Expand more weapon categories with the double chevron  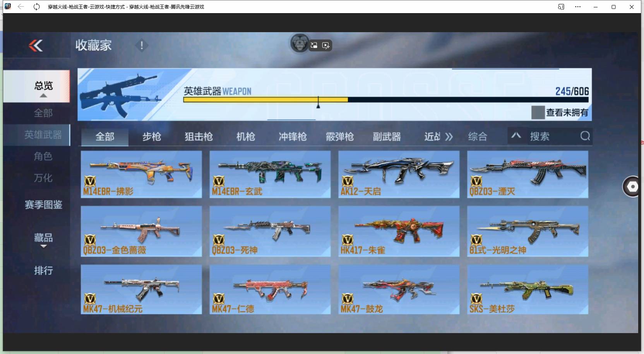tap(449, 137)
